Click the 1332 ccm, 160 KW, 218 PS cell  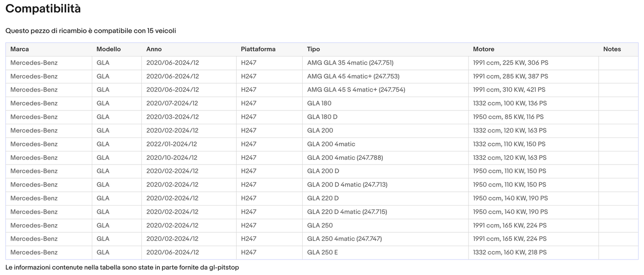[x=509, y=252]
